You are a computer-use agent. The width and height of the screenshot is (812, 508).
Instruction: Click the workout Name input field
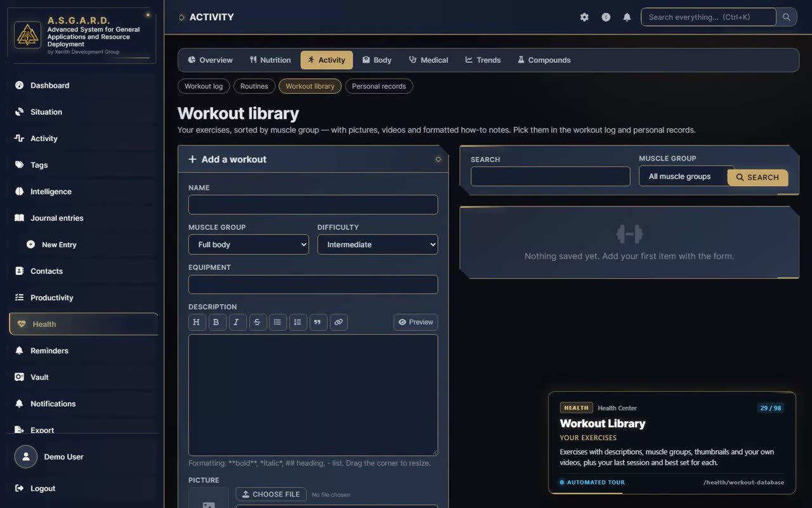click(313, 204)
